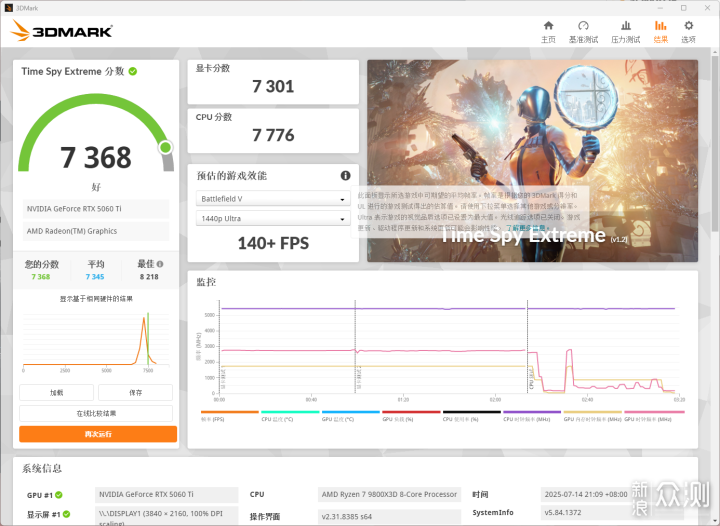Open the Home (主页) icon

coord(548,26)
